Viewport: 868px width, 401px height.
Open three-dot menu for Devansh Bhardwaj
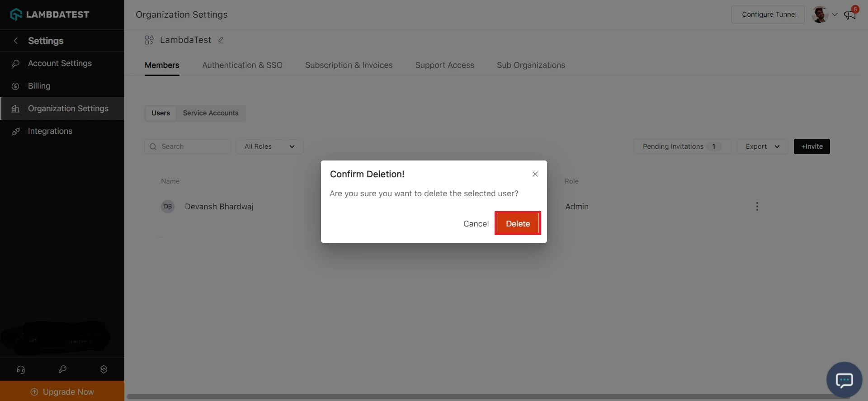[x=757, y=207]
